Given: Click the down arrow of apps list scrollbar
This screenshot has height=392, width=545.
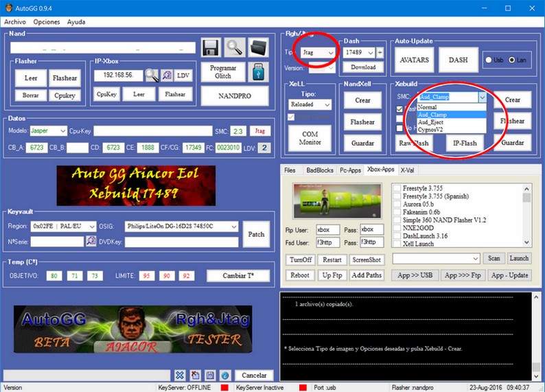Looking at the screenshot, I should tap(526, 242).
